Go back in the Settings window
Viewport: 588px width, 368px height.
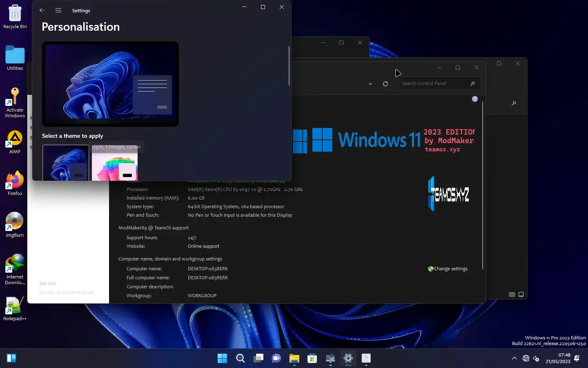tap(42, 10)
